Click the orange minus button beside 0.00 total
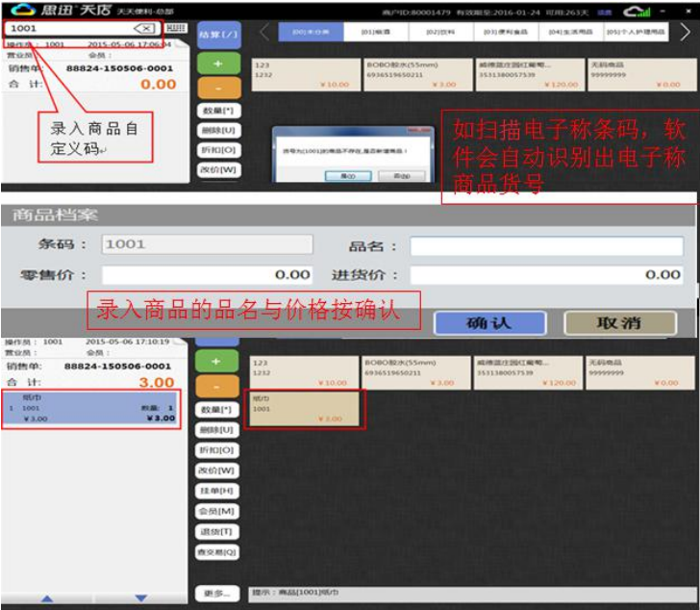 point(219,88)
